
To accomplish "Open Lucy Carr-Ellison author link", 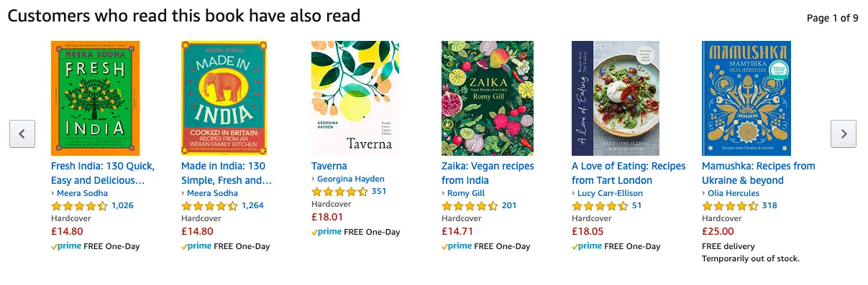I will (x=610, y=193).
